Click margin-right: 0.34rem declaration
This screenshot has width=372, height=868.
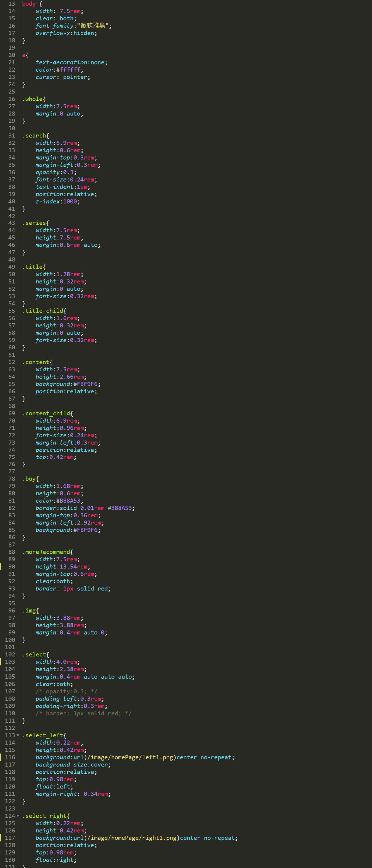[x=73, y=794]
